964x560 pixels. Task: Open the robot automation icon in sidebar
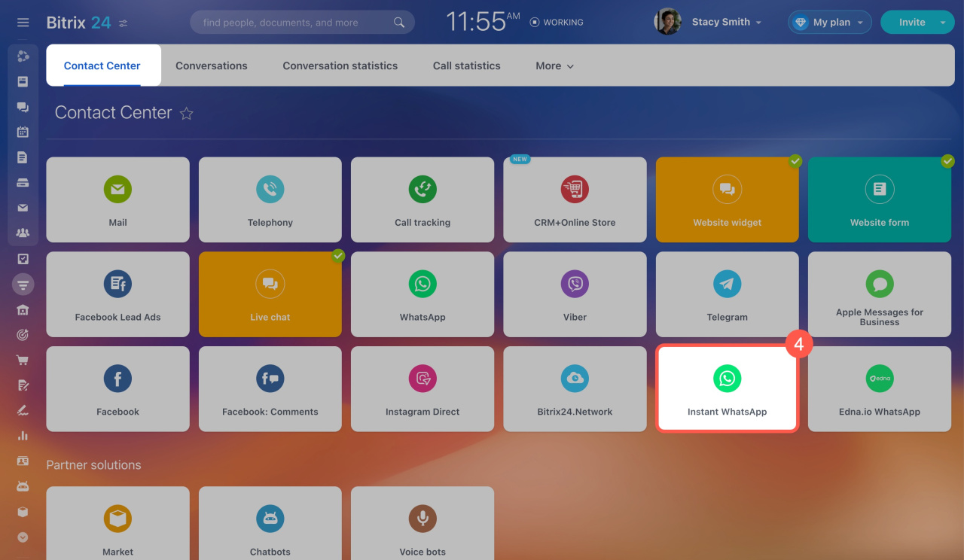[x=23, y=486]
